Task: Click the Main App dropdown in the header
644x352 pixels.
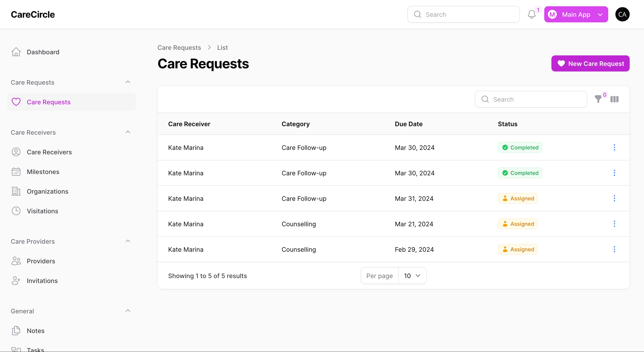Action: click(576, 14)
